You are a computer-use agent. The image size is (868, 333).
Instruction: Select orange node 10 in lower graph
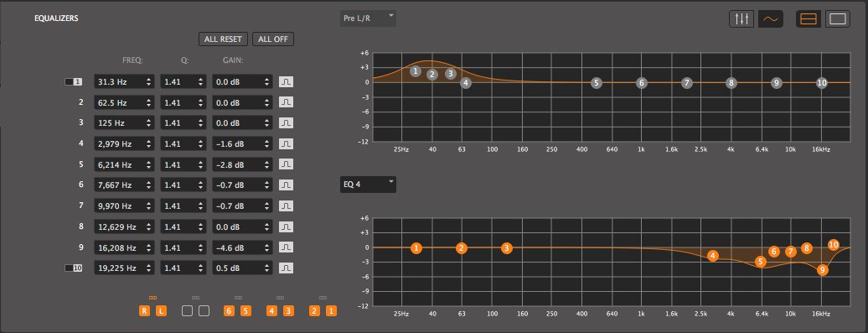click(833, 245)
